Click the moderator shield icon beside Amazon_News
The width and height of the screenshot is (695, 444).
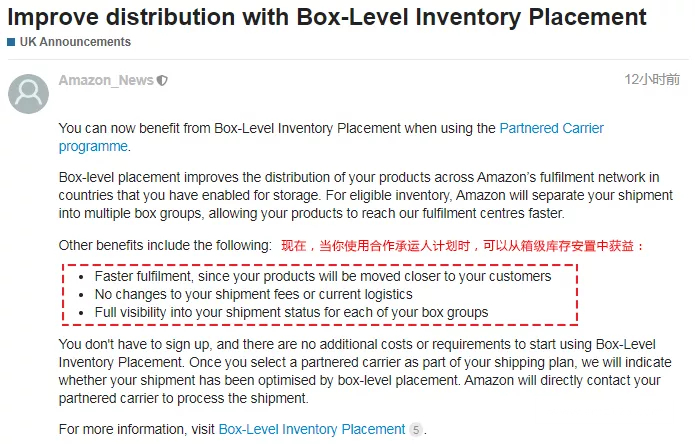pyautogui.click(x=162, y=81)
